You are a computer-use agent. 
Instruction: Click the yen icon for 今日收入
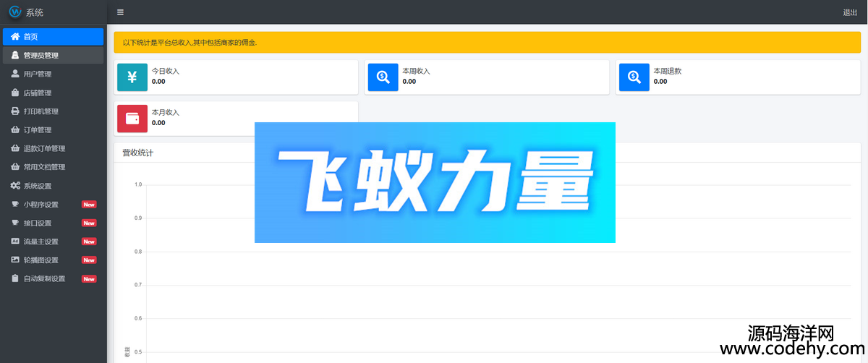[x=132, y=77]
